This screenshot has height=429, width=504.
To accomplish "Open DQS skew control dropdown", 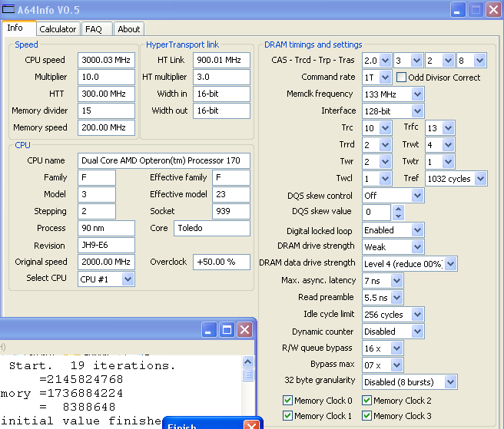I will (x=417, y=196).
